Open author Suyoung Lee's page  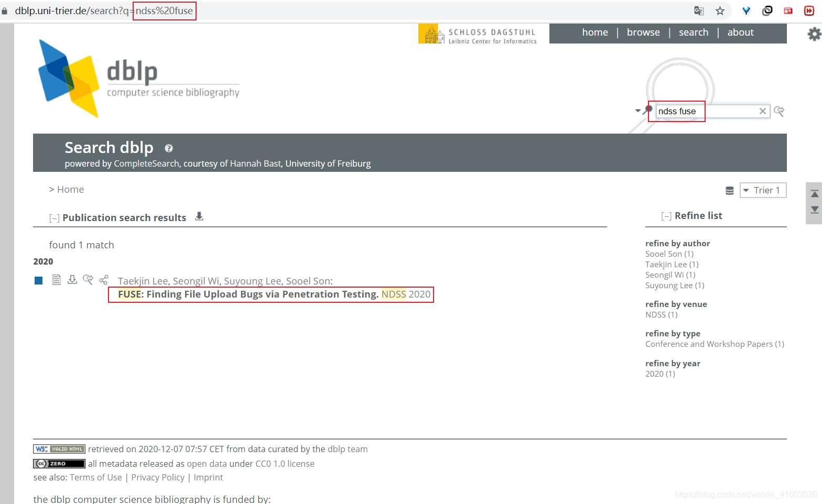(253, 281)
